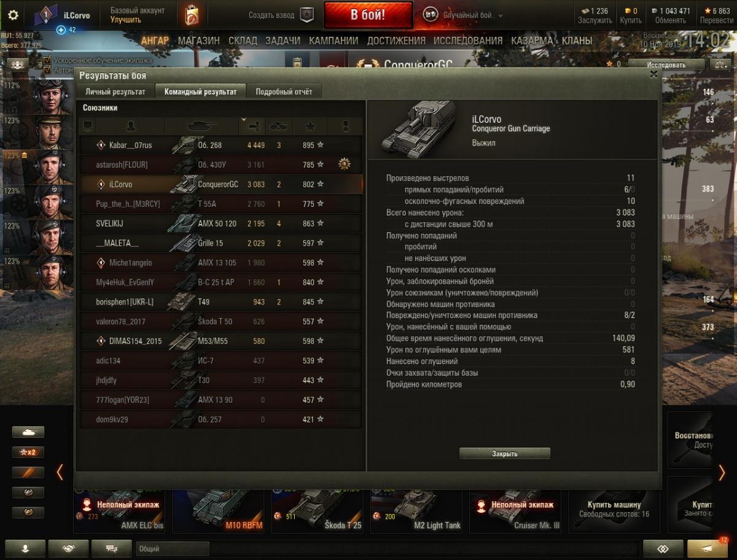Viewport: 737px width, 560px height.
Task: Click the Закрыть button
Action: [505, 454]
